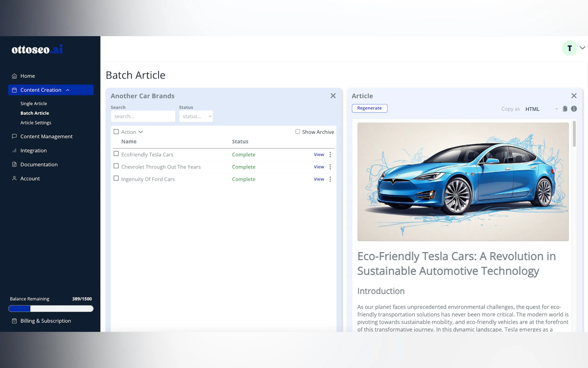This screenshot has height=368, width=588.
Task: Click the T user avatar
Action: [x=569, y=48]
